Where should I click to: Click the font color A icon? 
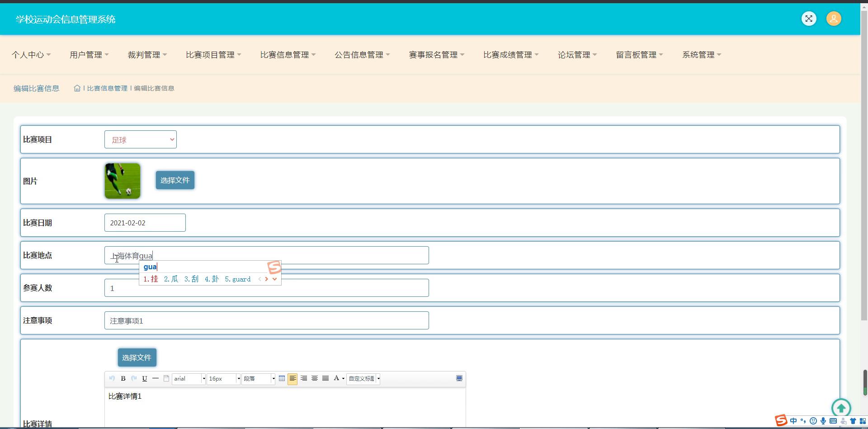point(336,378)
